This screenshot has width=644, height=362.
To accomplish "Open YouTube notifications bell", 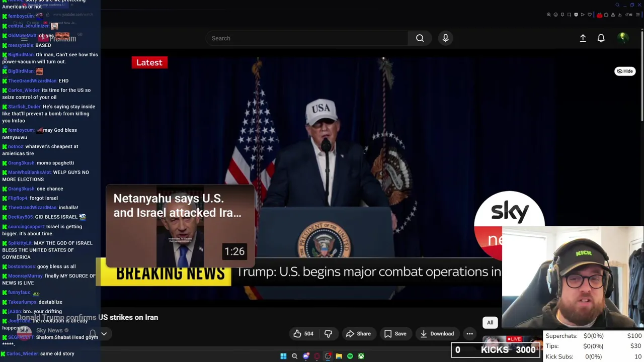I will 601,38.
